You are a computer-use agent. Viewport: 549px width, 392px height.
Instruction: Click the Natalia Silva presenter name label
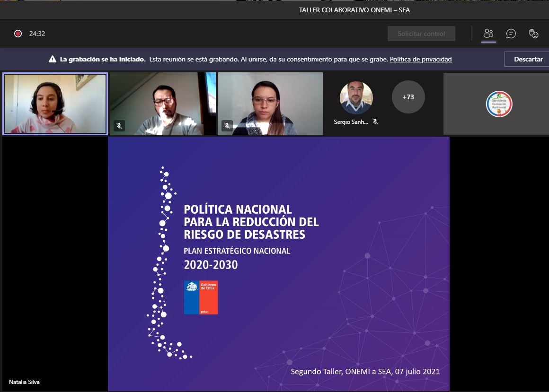[24, 382]
